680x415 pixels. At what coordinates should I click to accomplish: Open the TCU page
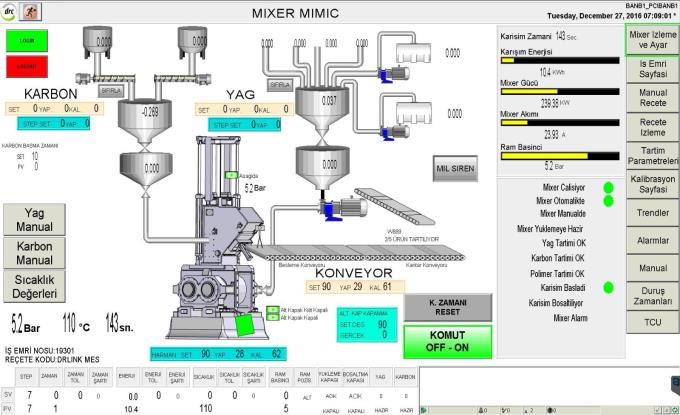point(653,322)
